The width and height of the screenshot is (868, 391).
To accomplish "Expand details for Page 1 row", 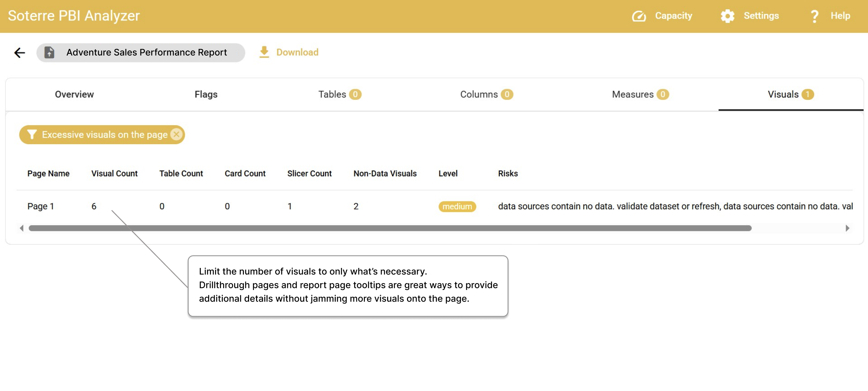I will tap(41, 206).
